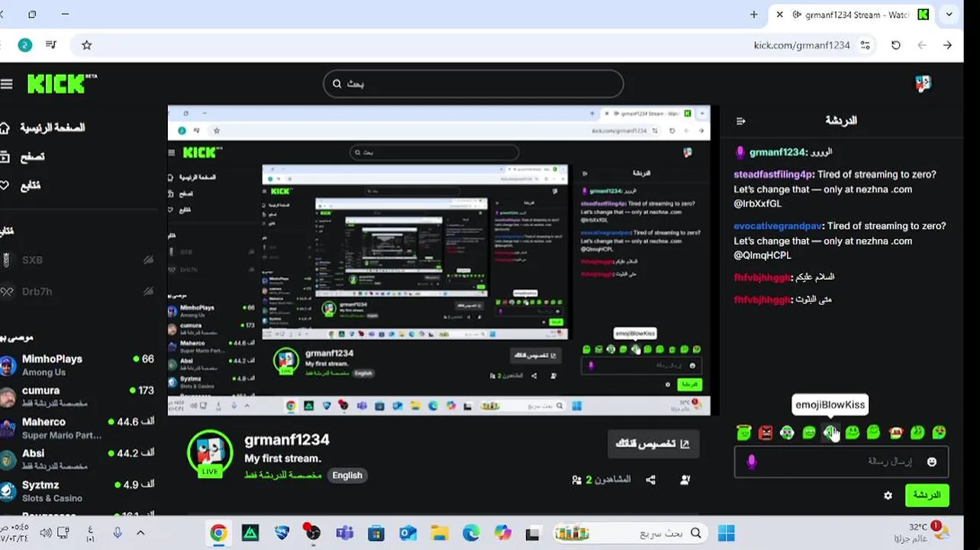980x550 pixels.
Task: Bookmark this page with the star icon
Action: coord(86,45)
